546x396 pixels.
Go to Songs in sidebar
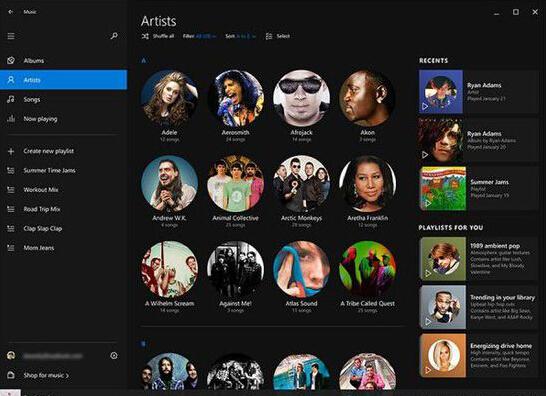(64, 100)
